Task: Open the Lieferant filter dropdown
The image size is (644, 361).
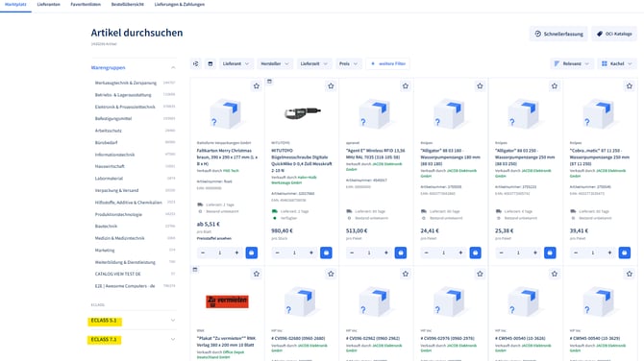Action: coord(236,63)
